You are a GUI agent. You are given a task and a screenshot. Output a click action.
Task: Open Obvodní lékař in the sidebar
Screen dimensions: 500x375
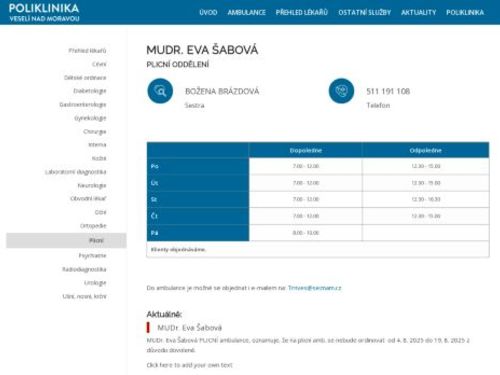(x=88, y=199)
